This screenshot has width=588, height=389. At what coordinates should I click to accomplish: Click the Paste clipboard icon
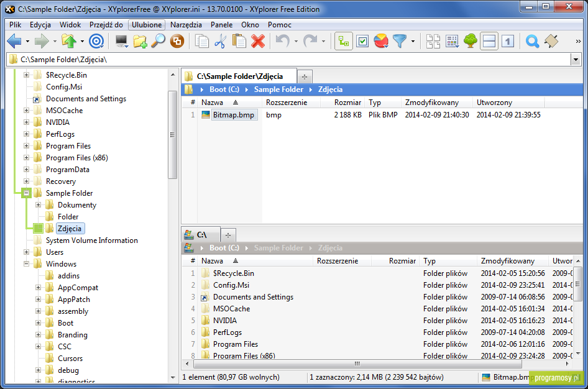(239, 41)
